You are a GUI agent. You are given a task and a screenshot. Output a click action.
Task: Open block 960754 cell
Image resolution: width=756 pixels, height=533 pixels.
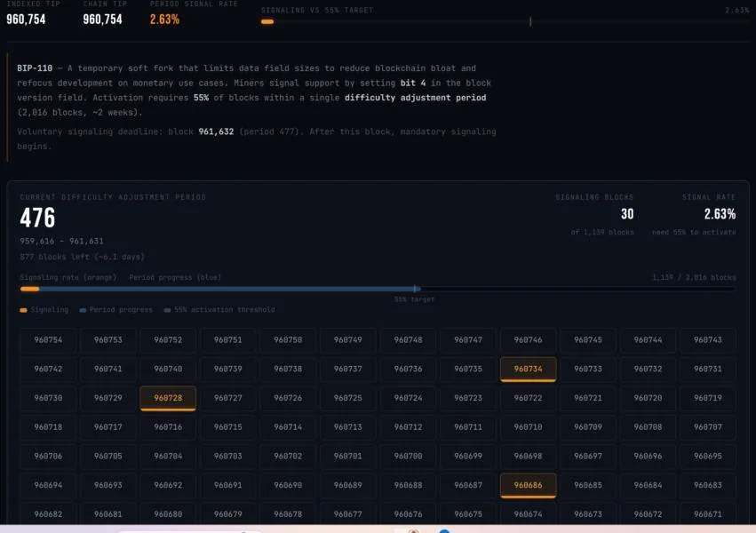(48, 339)
